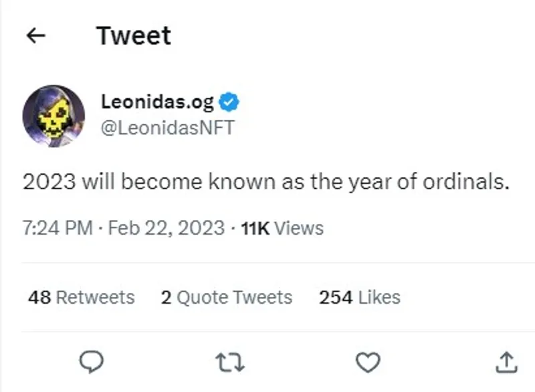Click the word known in the tweet
Screen dimensions: 535x392
(242, 181)
